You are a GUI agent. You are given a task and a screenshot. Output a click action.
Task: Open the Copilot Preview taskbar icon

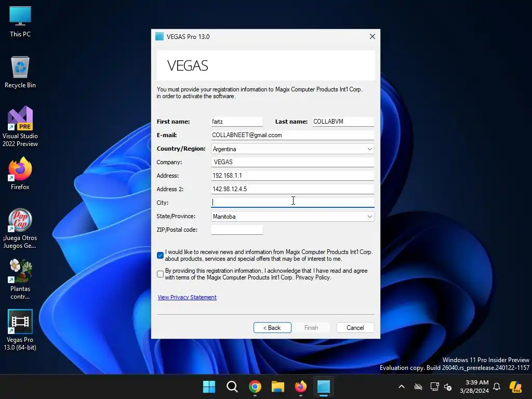click(515, 387)
